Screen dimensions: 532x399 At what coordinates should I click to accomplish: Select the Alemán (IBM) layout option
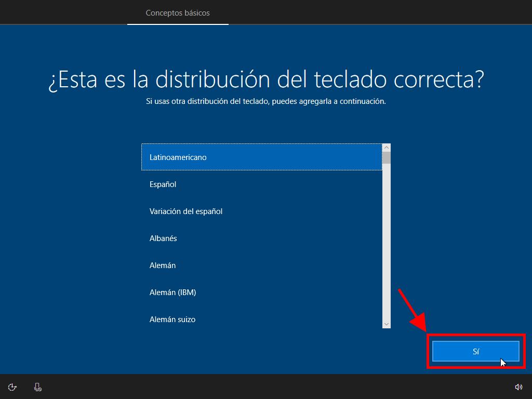click(x=261, y=292)
